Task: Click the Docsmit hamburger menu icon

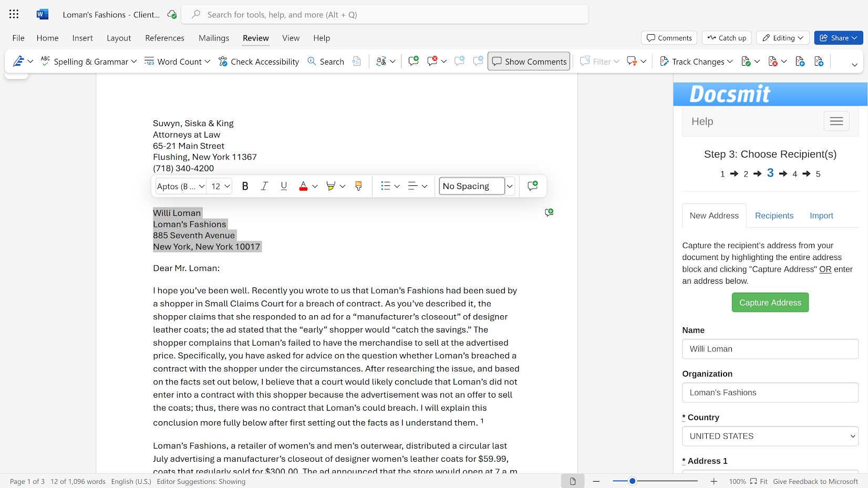Action: coord(836,121)
